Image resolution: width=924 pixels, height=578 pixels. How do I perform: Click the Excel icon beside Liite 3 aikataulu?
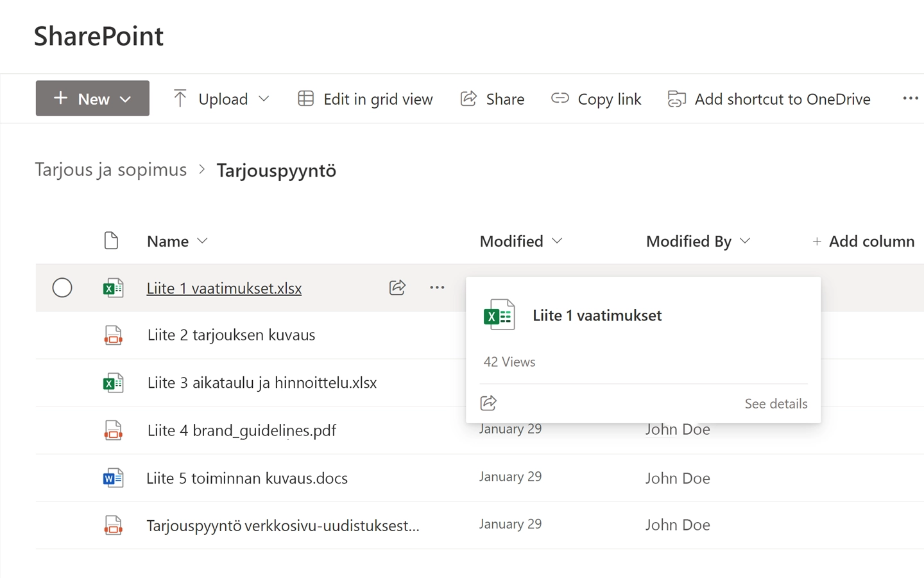(x=114, y=383)
